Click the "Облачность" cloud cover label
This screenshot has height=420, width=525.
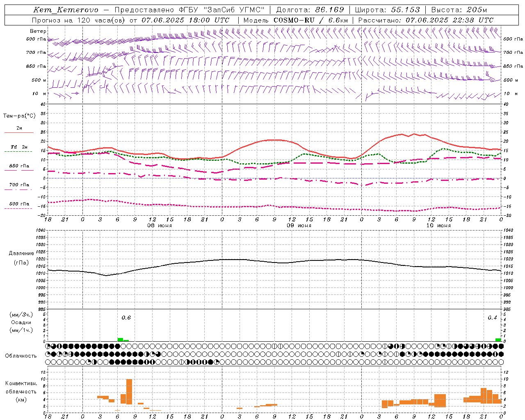tap(21, 356)
